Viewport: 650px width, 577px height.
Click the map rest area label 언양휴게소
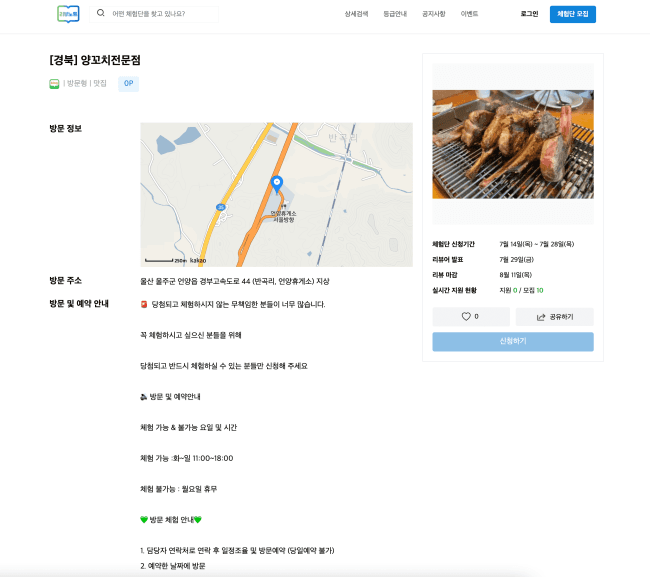click(x=284, y=216)
